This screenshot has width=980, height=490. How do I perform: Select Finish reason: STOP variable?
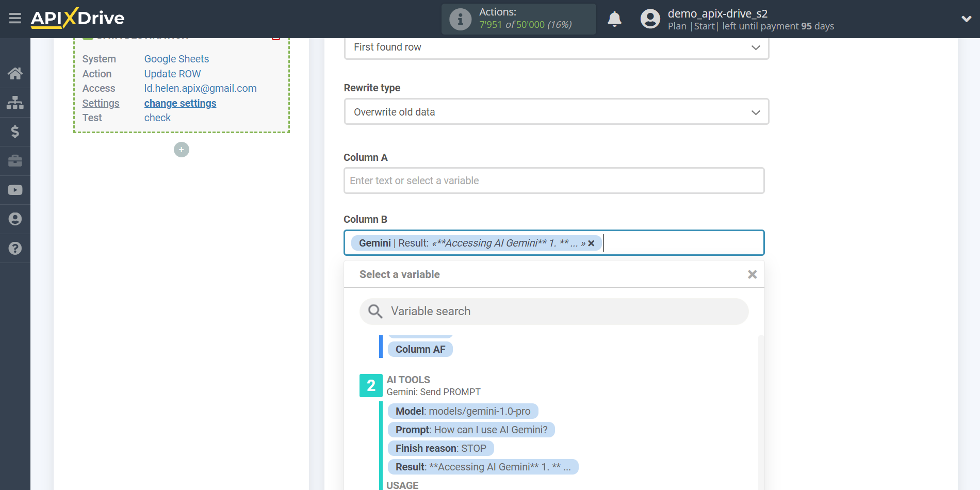click(441, 448)
